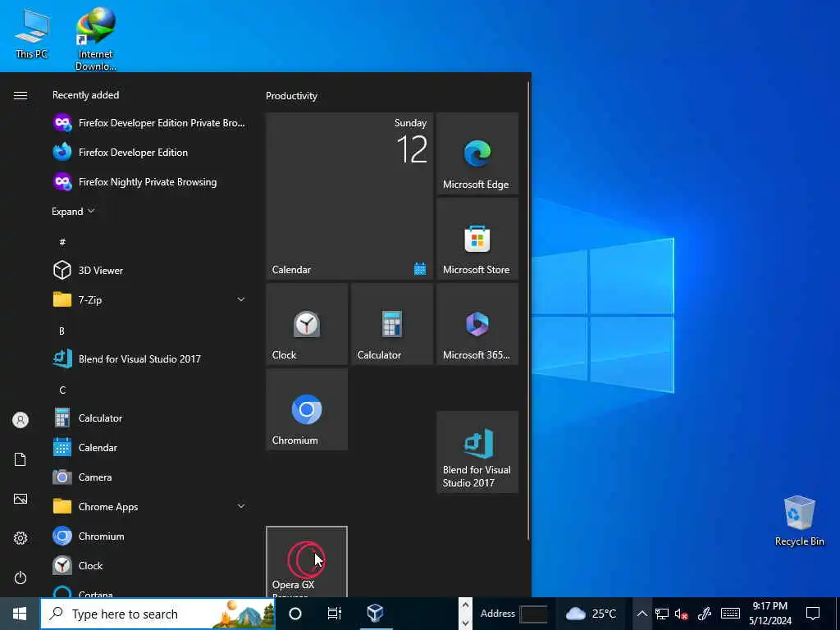
Task: Click the Start menu tiles scrollbar
Action: [x=528, y=311]
